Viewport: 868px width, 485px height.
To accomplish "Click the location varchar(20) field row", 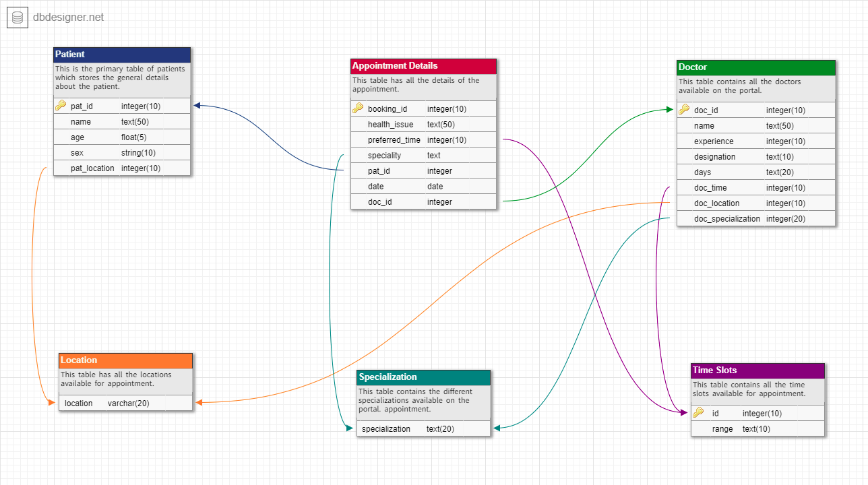I will 126,403.
